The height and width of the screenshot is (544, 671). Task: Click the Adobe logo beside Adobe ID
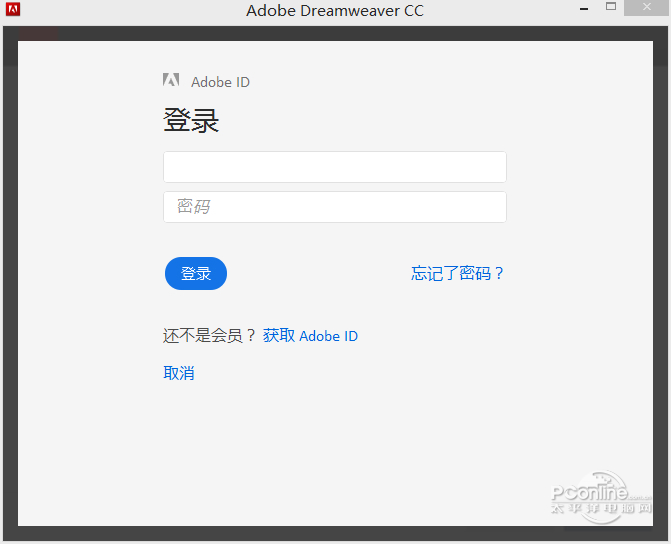coord(171,80)
